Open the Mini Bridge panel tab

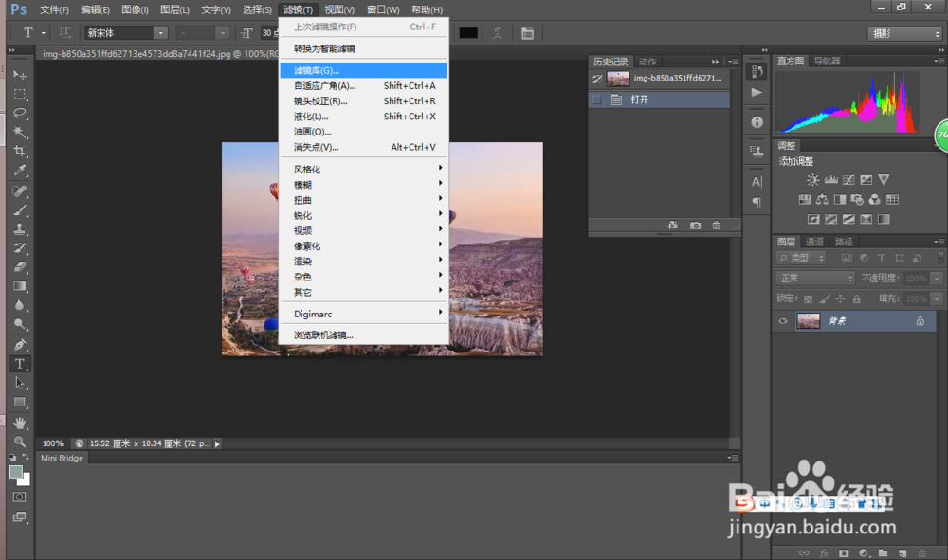coord(62,458)
